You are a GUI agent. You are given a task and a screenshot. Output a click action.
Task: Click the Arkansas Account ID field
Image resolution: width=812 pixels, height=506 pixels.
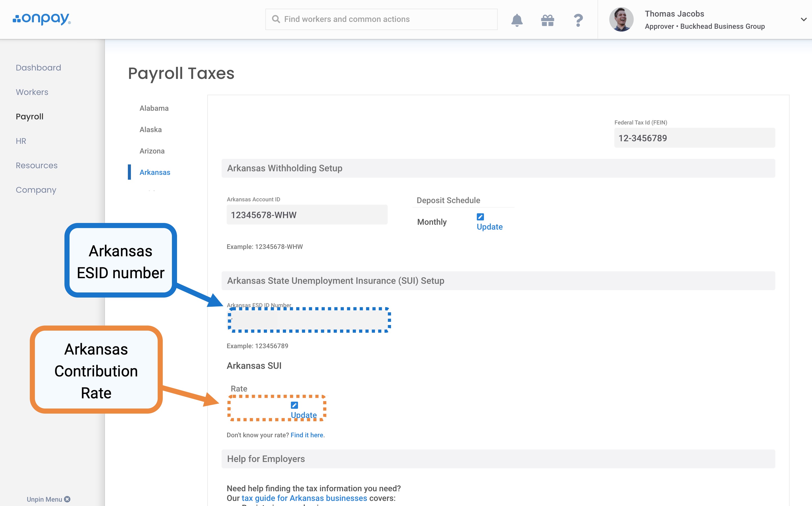307,215
